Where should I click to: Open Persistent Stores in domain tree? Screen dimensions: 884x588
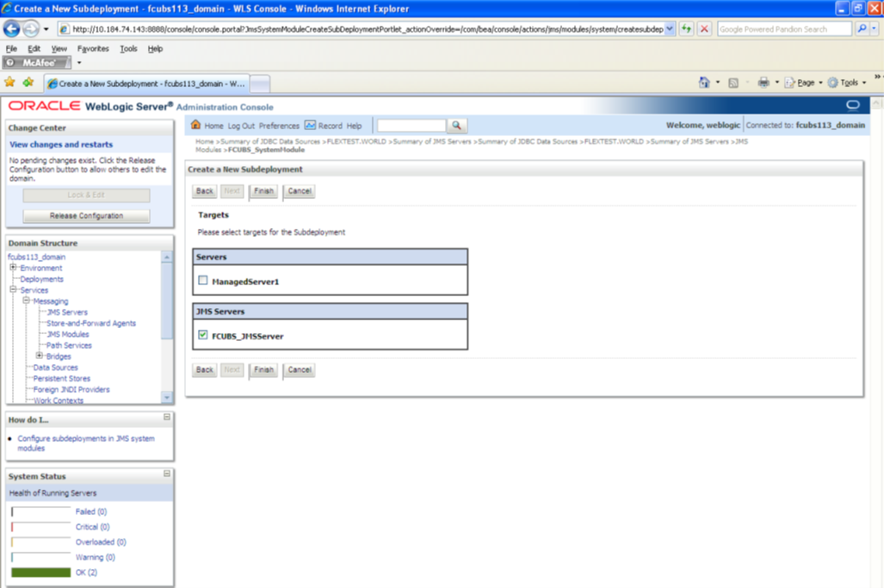point(61,378)
